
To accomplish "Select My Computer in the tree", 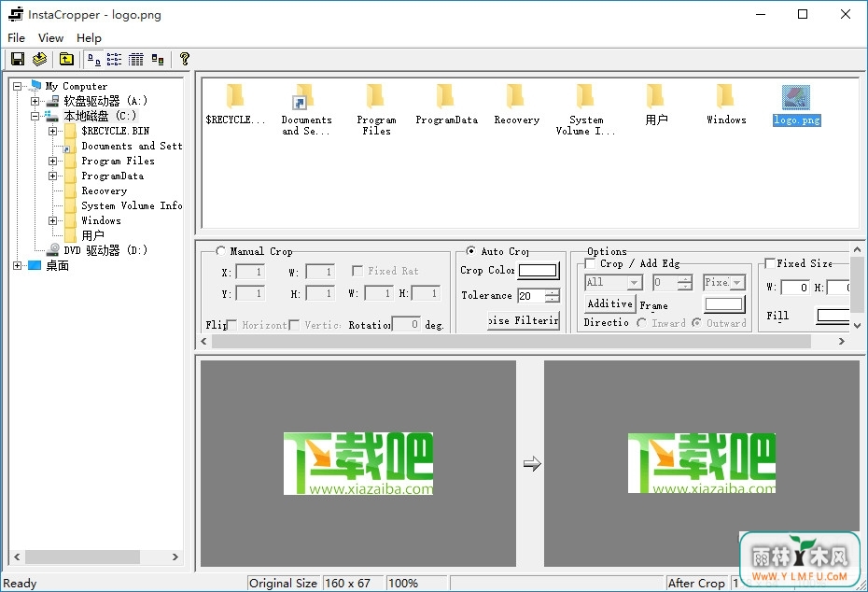I will [77, 86].
